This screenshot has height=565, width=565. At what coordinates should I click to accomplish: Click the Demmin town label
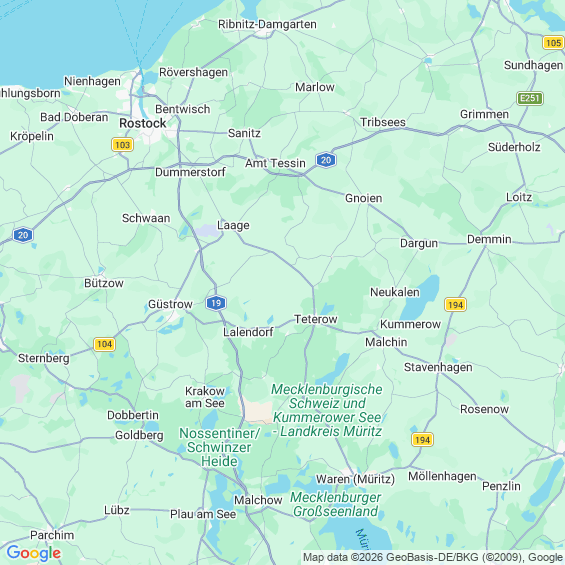click(x=489, y=239)
